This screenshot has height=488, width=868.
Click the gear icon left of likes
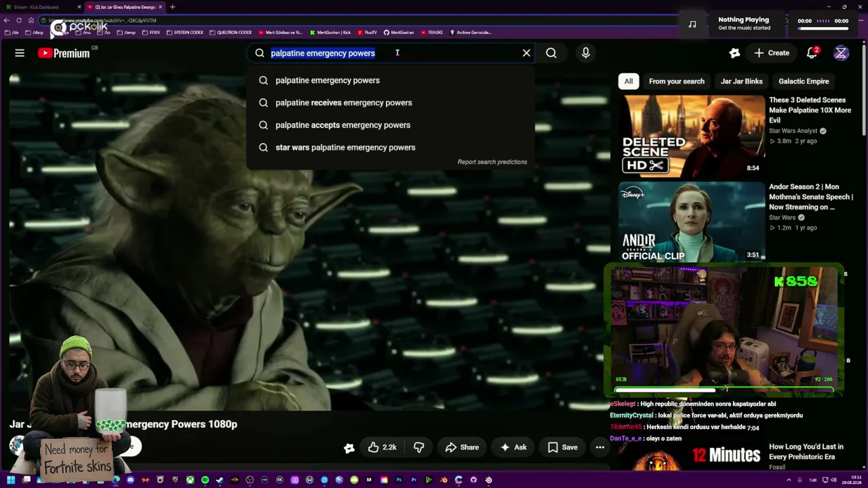tap(349, 447)
